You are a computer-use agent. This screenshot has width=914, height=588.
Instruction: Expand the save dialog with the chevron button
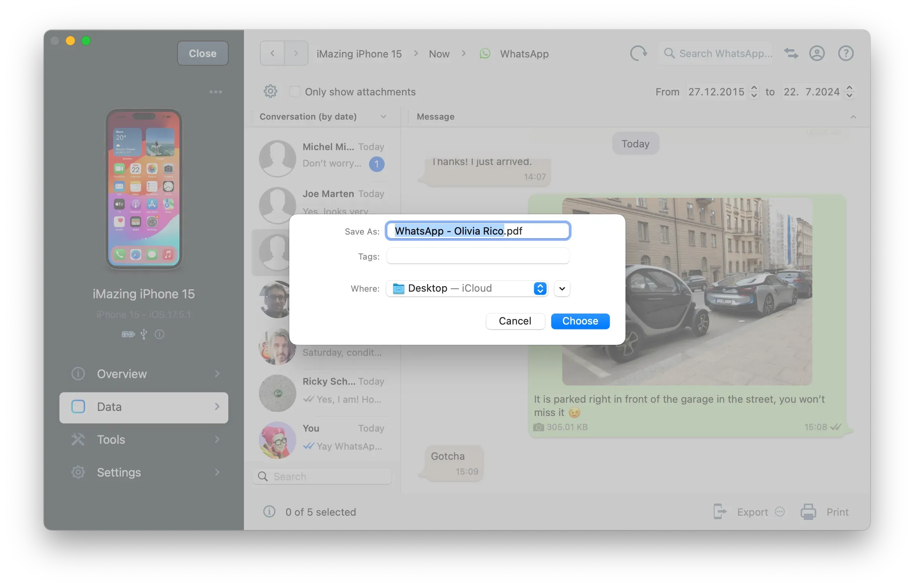(562, 289)
